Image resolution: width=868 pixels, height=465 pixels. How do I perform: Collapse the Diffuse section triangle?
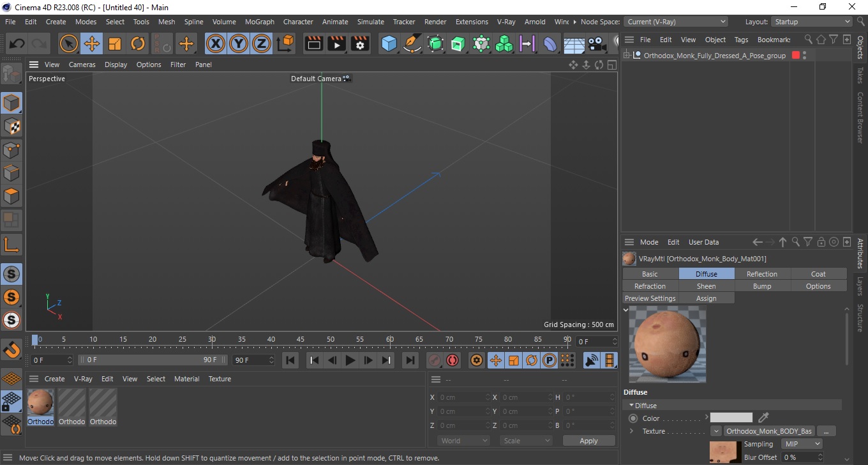pyautogui.click(x=632, y=406)
